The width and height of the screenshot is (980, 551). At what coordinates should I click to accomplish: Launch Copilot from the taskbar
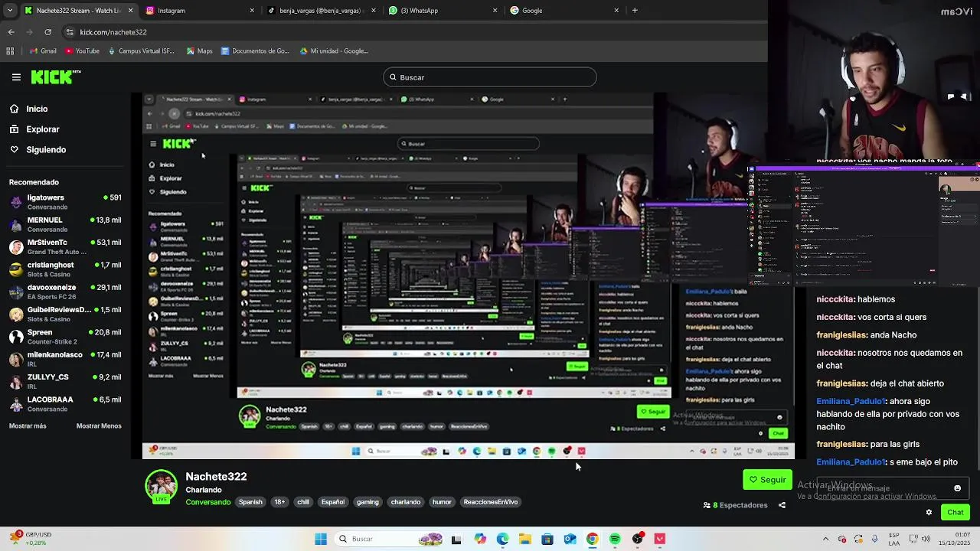480,540
